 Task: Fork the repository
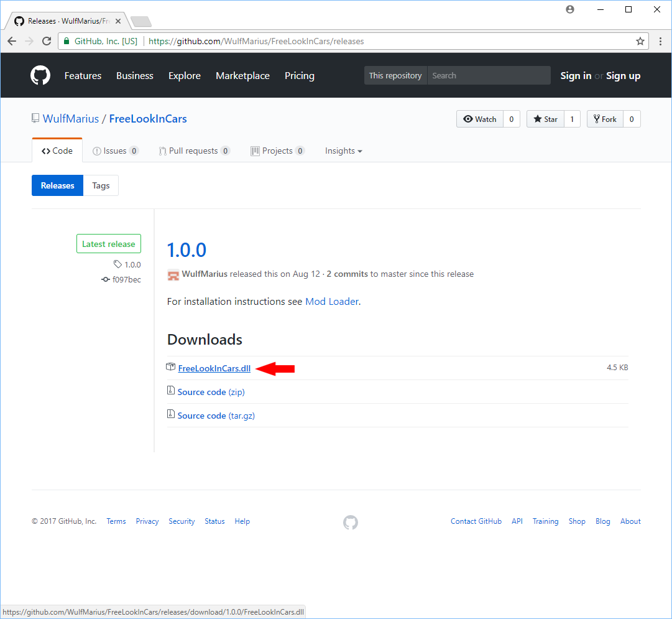coord(605,119)
